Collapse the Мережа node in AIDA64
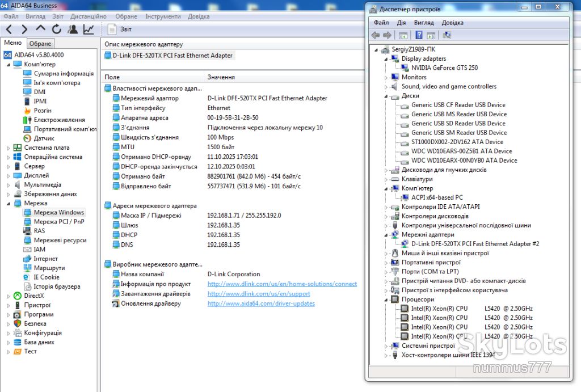 pos(8,204)
